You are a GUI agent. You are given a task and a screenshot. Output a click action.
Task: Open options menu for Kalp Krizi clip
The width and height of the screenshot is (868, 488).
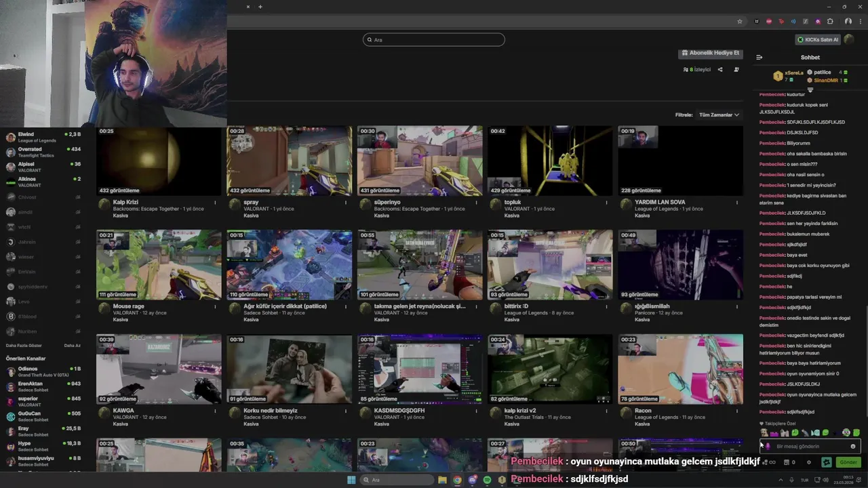click(x=216, y=202)
